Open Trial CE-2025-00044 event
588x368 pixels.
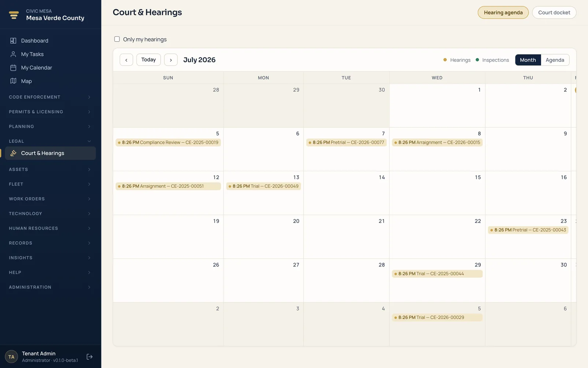click(x=437, y=274)
